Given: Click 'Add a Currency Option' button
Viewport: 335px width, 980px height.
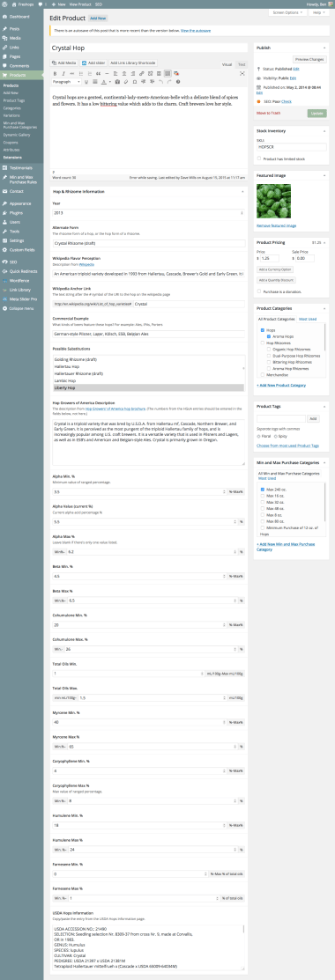Looking at the screenshot, I should click(276, 269).
